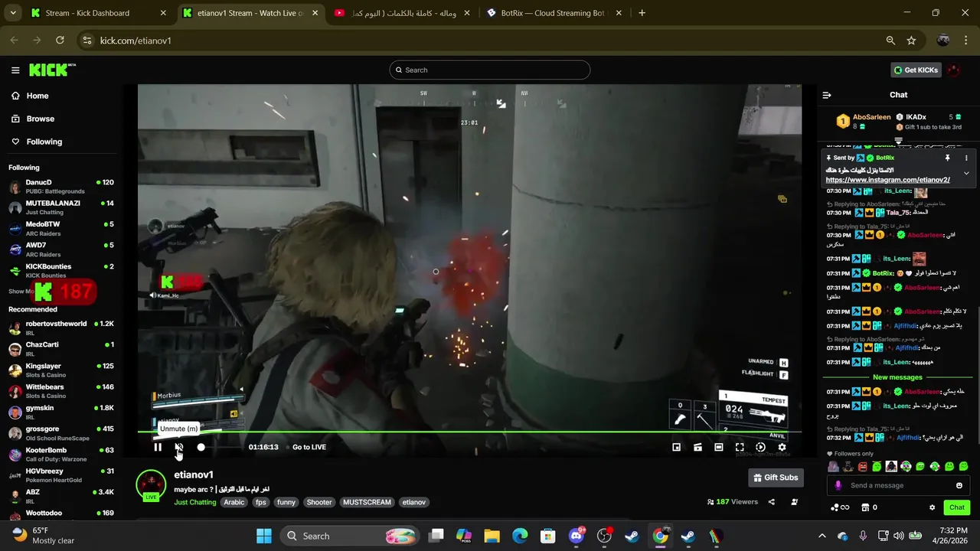Click the Get KICKs button

point(915,70)
